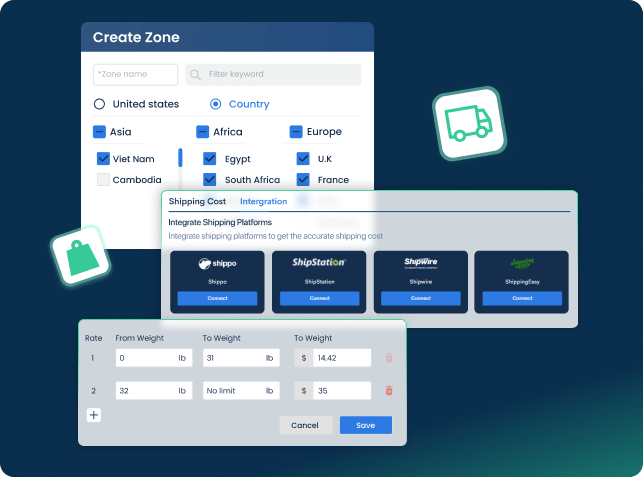Collapse the Africa region group
This screenshot has width=643, height=477.
[202, 132]
